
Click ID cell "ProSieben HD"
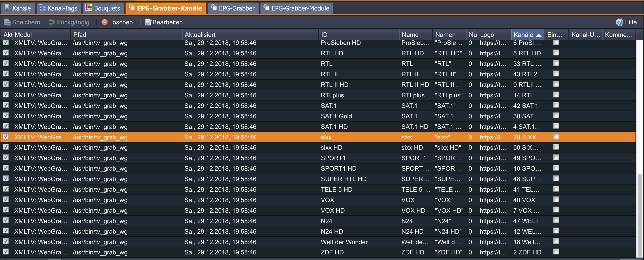[341, 43]
